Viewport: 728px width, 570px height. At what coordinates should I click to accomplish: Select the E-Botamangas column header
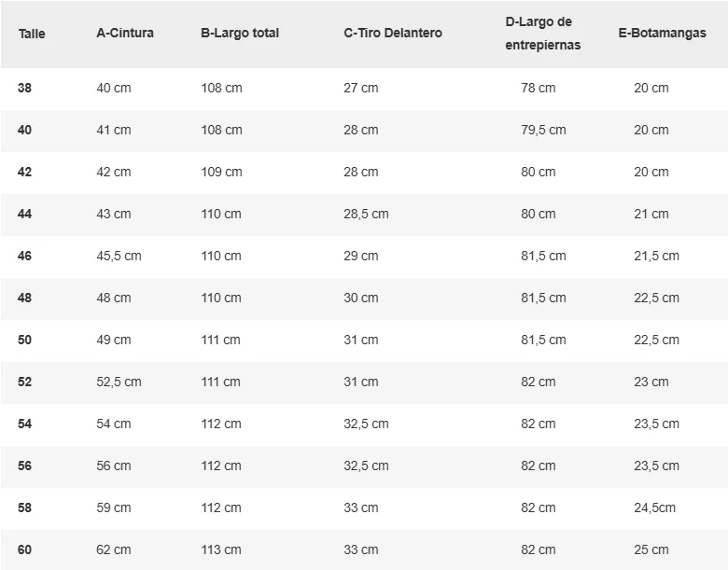tap(662, 33)
